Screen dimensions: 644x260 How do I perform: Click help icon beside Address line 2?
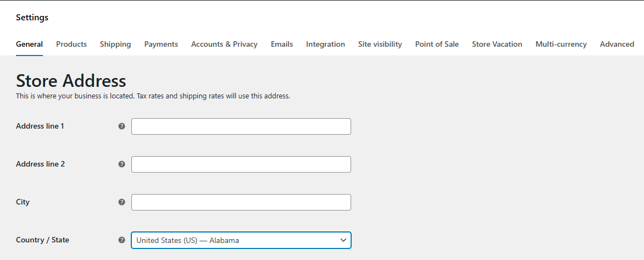(x=122, y=164)
